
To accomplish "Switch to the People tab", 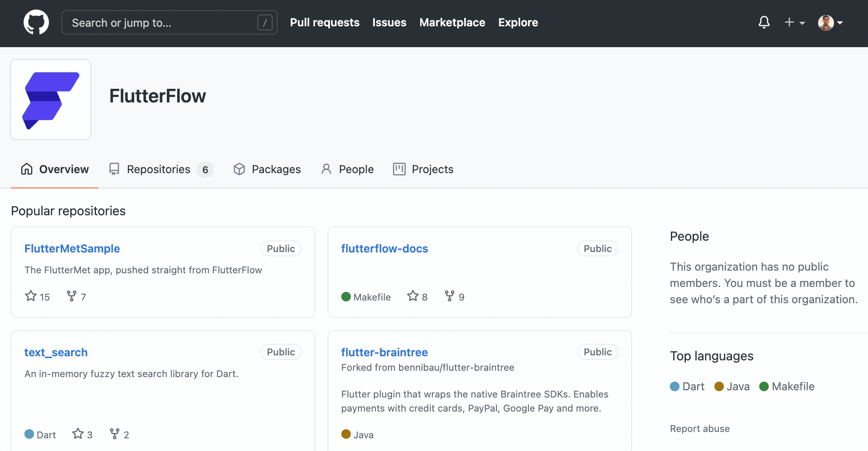I will 347,169.
